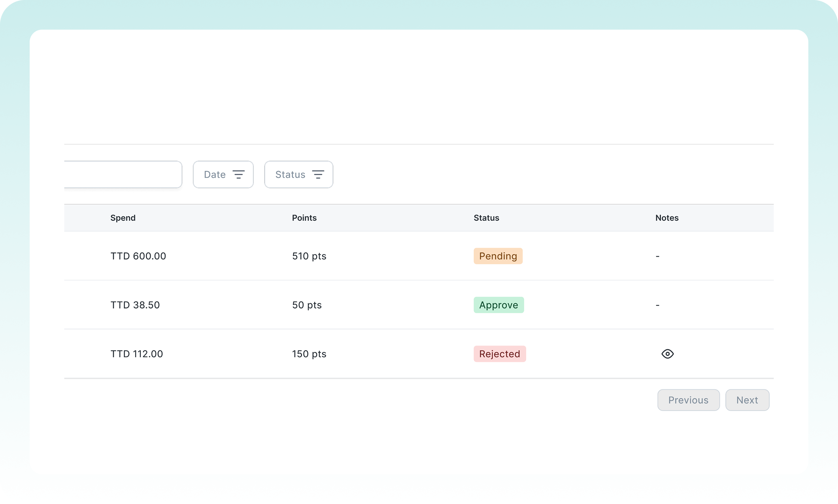The image size is (838, 504).
Task: Select the Rejected status badge
Action: click(x=500, y=354)
